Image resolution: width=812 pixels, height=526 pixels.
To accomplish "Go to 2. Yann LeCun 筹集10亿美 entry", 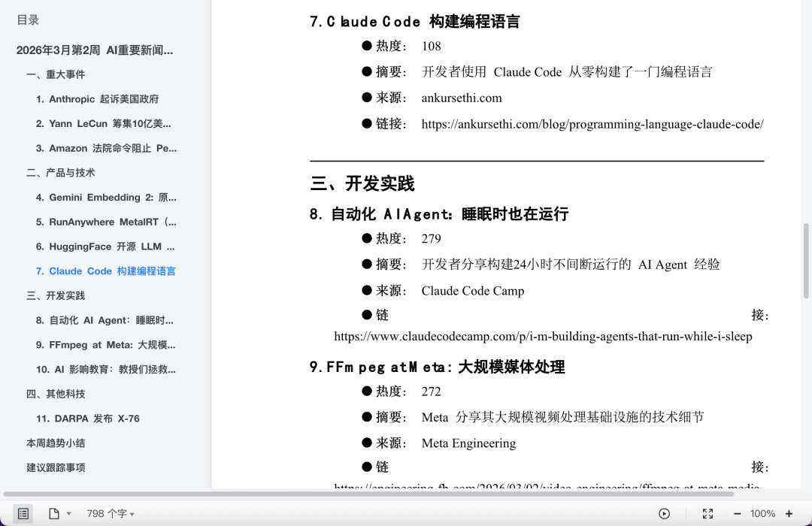I will 104,124.
